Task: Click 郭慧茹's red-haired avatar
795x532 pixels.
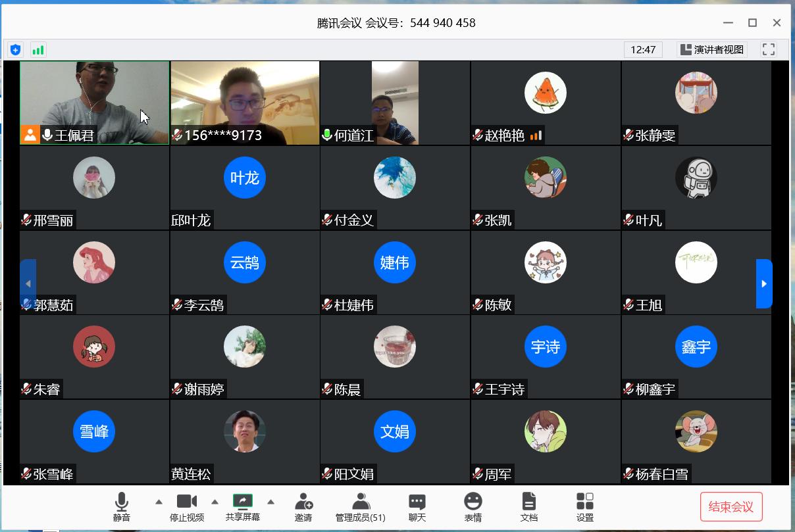Action: (94, 262)
